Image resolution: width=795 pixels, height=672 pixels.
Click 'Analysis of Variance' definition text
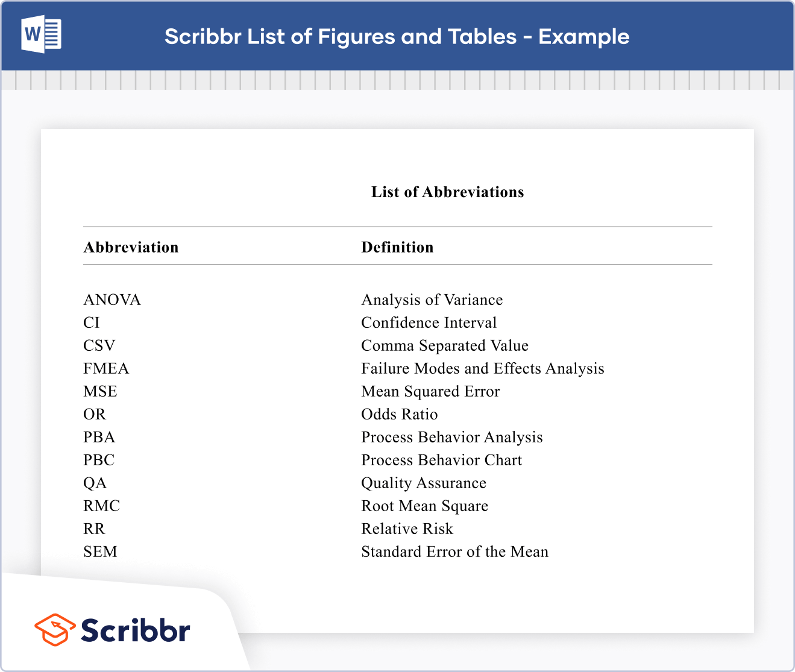(432, 300)
